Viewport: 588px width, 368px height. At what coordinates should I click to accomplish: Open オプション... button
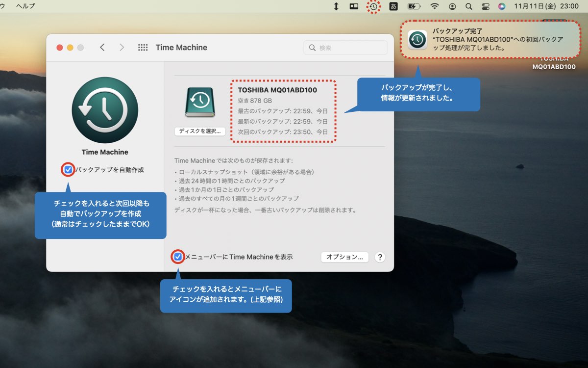pos(344,257)
